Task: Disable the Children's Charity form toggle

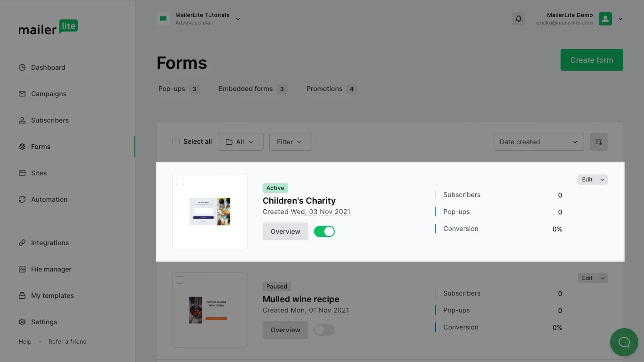Action: pos(324,231)
